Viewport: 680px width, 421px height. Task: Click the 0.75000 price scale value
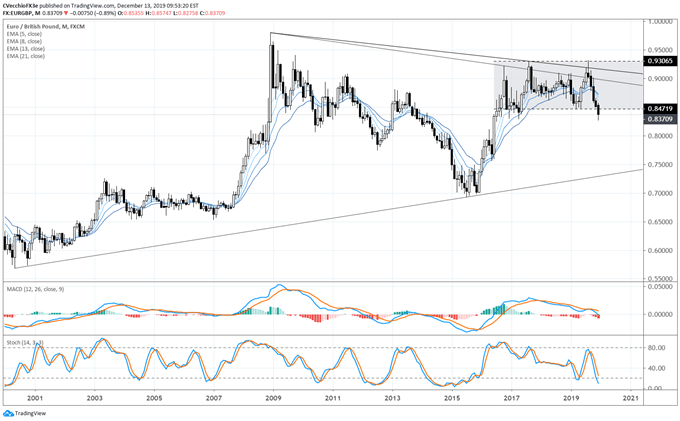coord(660,165)
